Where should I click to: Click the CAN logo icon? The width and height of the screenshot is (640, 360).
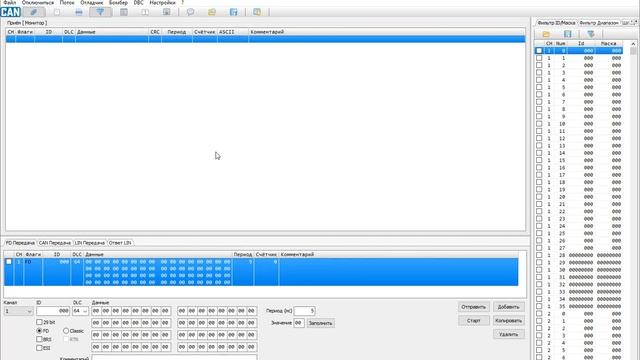11,12
